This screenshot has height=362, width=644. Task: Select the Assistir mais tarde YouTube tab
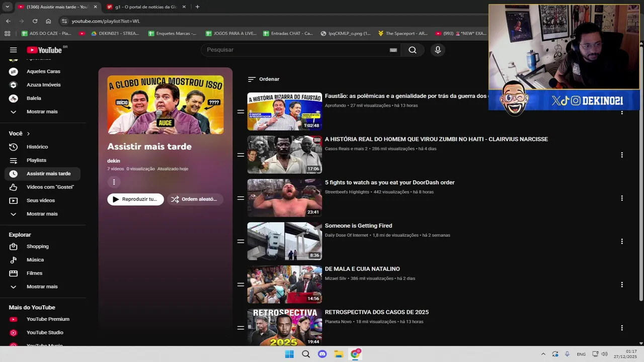(57, 7)
